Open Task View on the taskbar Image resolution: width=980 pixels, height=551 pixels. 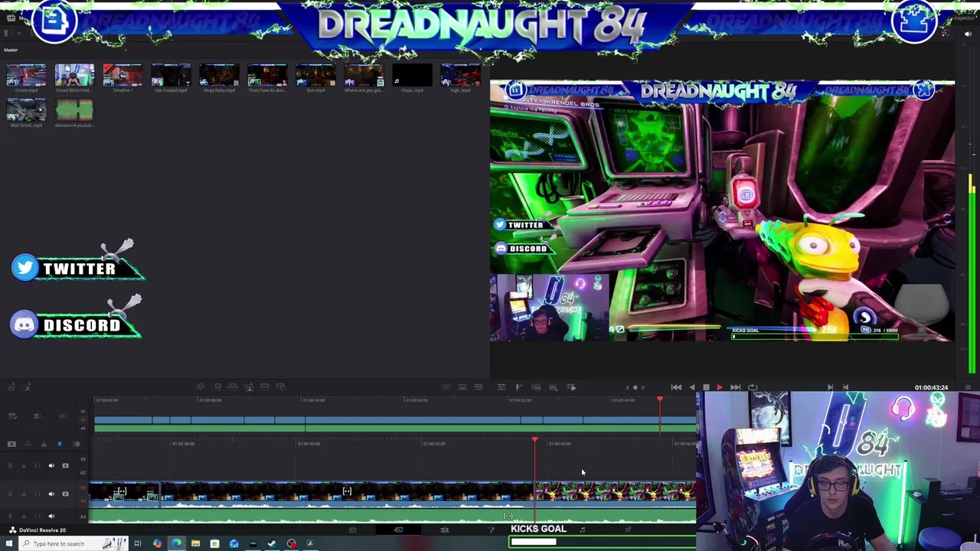coord(138,544)
